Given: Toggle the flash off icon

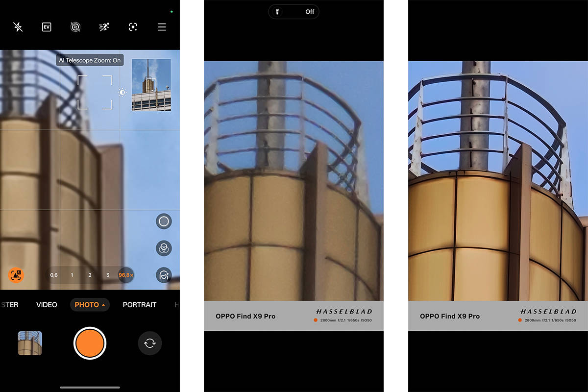Looking at the screenshot, I should coord(18,27).
